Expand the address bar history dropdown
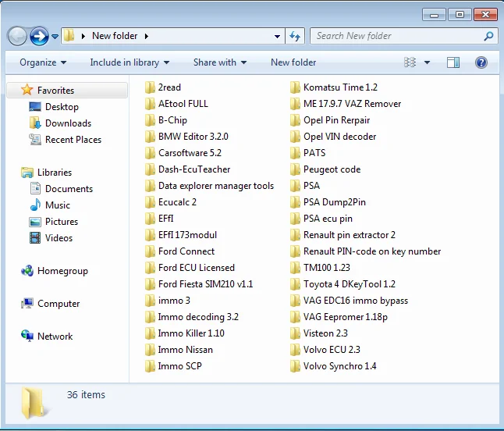Viewport: 504px width, 431px height. pos(277,37)
